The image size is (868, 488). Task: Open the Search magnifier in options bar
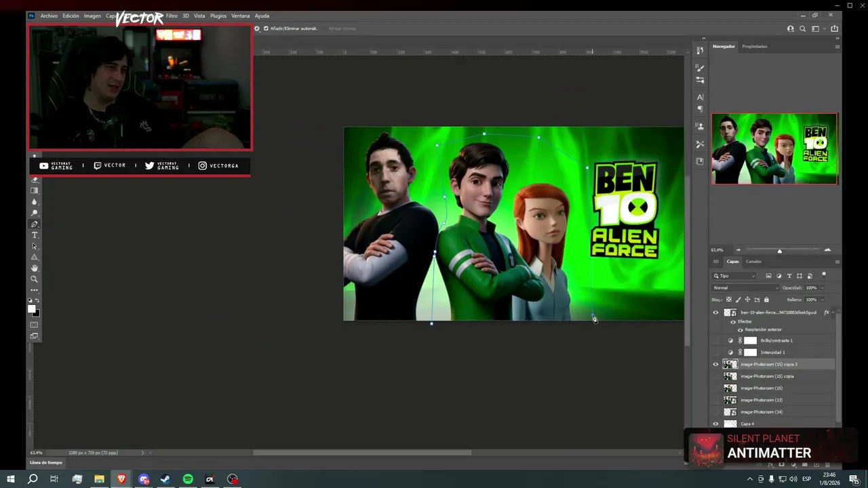(x=803, y=28)
